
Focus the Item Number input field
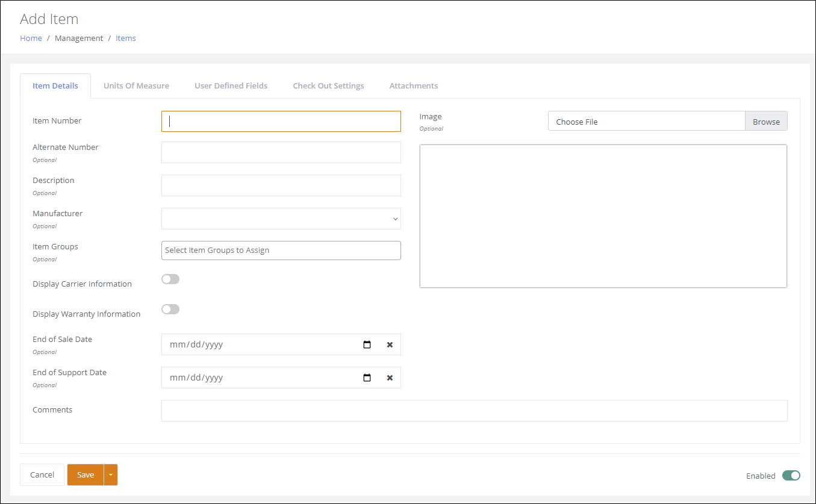pos(281,121)
